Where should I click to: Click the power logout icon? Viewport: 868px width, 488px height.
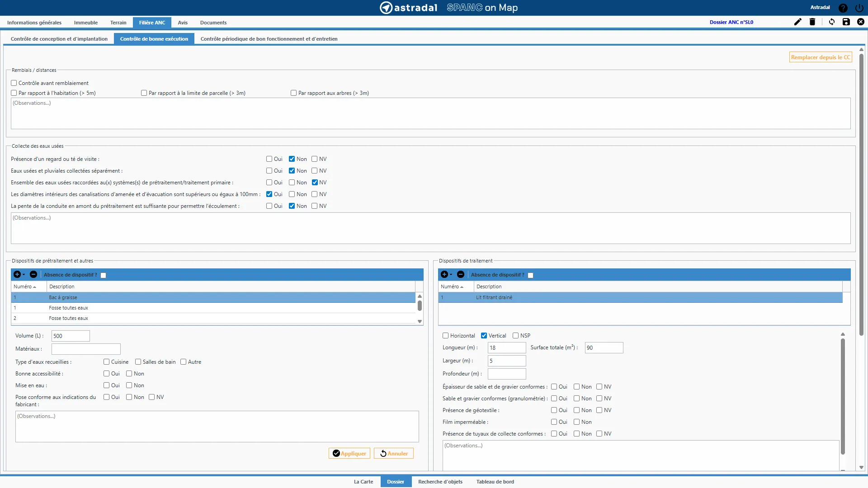859,8
